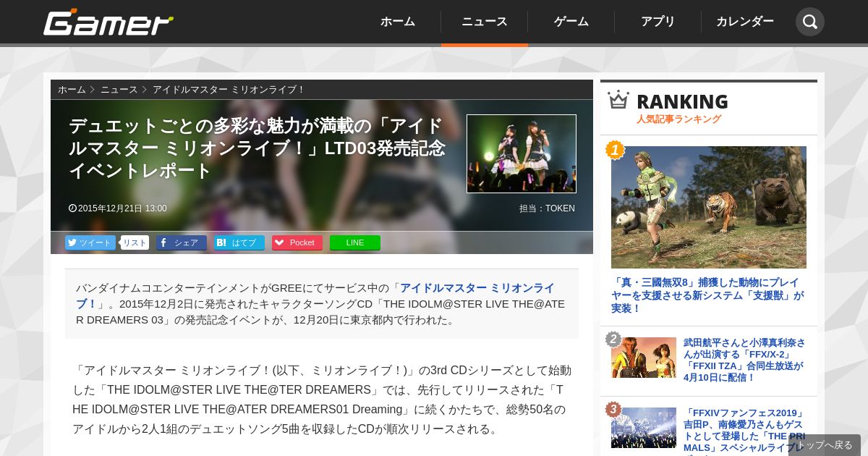Click アイドルマスター ミリオンライブ! breadcrumb
The height and width of the screenshot is (456, 868).
click(229, 90)
